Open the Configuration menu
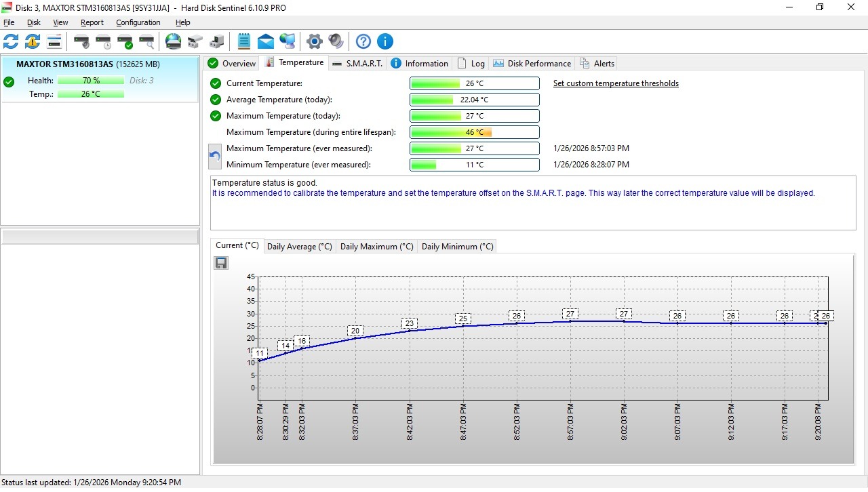Viewport: 868px width, 492px height. [x=138, y=22]
